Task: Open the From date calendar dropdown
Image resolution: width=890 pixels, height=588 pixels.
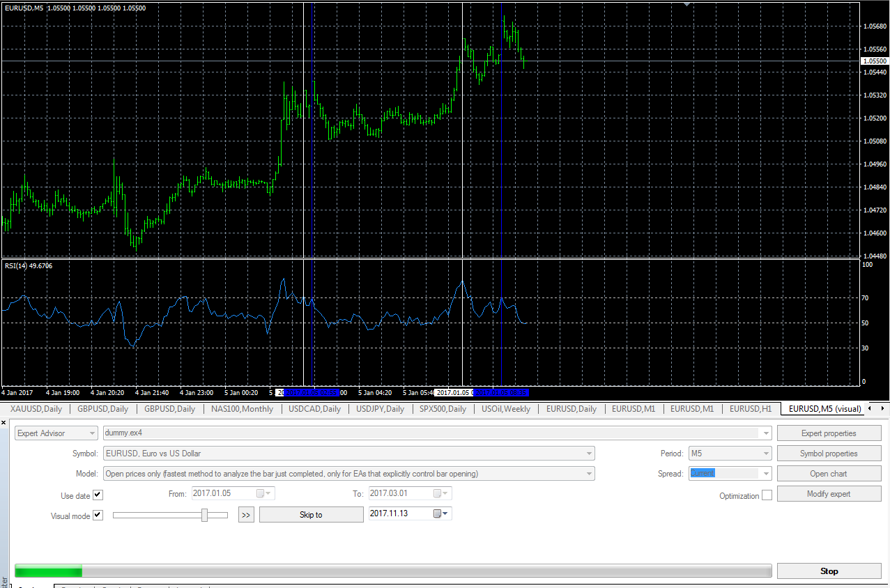Action: tap(265, 493)
